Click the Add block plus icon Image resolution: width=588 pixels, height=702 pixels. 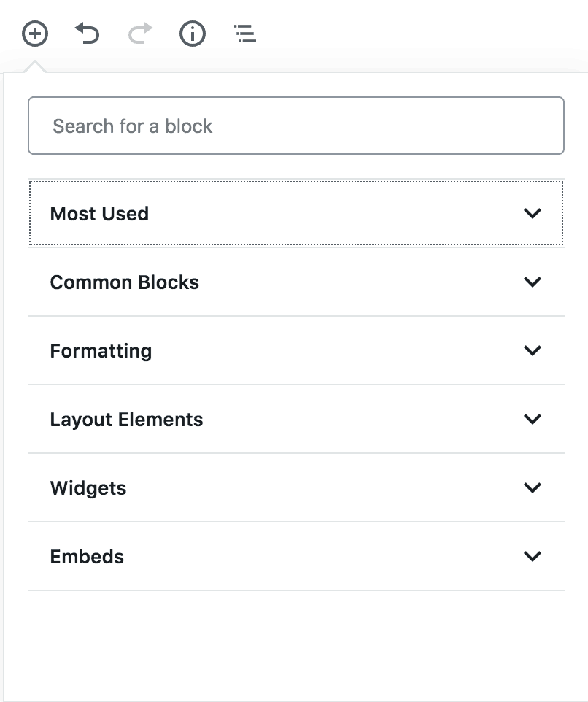click(35, 34)
